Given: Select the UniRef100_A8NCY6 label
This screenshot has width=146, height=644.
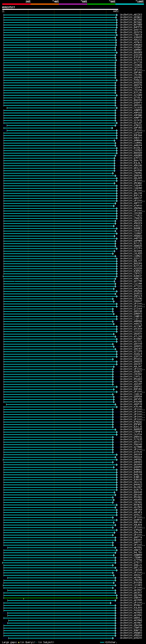Looking at the screenshot, I should coord(131,278).
